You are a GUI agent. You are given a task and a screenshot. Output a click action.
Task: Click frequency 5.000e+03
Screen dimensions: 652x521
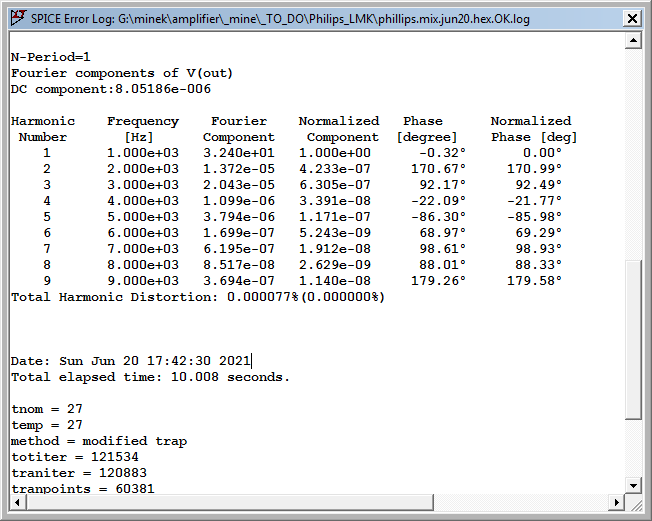click(143, 217)
